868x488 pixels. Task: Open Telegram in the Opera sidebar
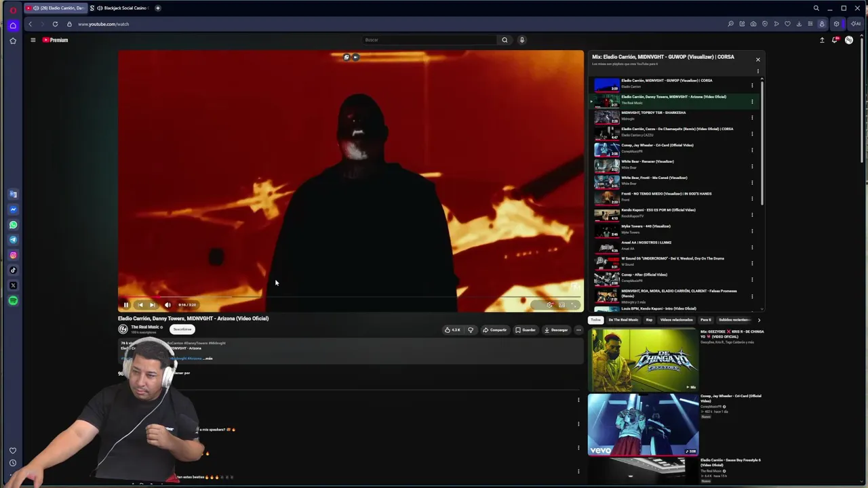(x=13, y=240)
